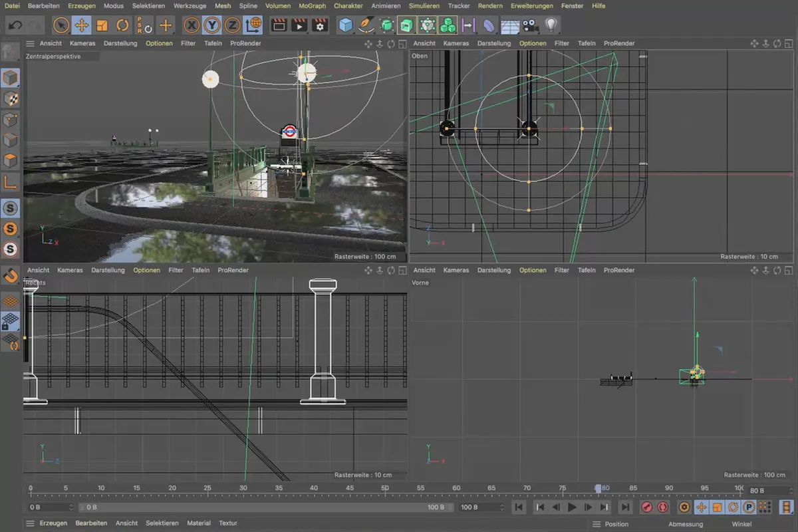Viewport: 798px width, 532px height.
Task: Click the timeline frame marker at 80
Action: (x=598, y=489)
